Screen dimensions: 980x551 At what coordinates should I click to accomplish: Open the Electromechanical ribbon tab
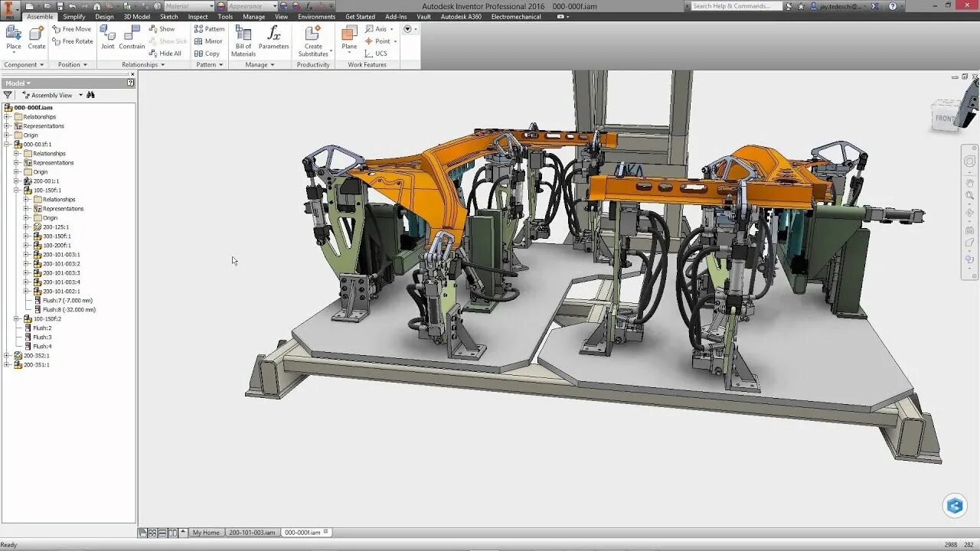[x=515, y=16]
